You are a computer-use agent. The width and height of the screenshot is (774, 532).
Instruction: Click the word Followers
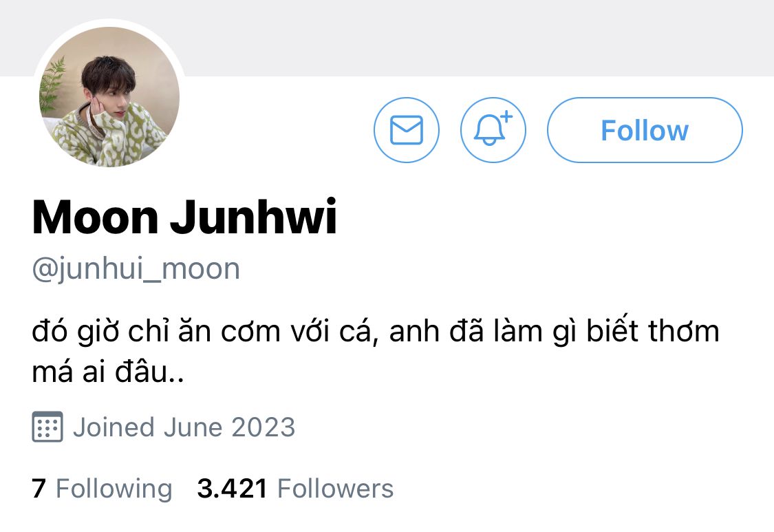[336, 489]
